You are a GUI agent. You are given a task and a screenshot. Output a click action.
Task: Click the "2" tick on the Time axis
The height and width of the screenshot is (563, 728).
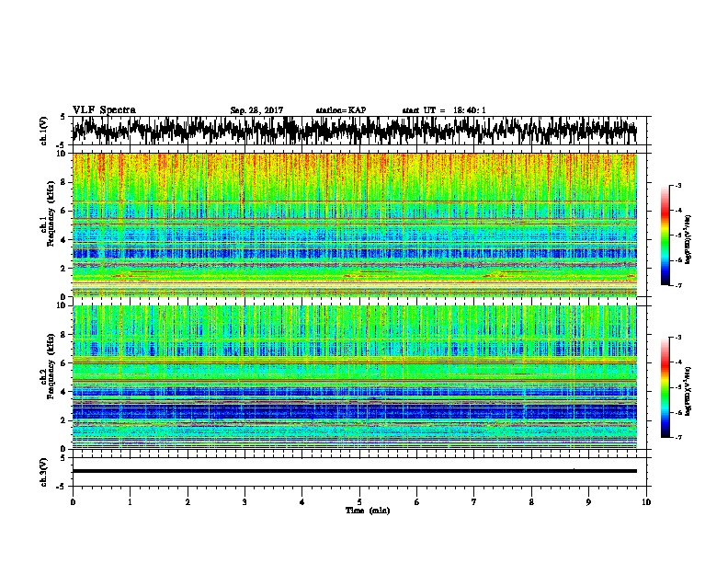(188, 502)
